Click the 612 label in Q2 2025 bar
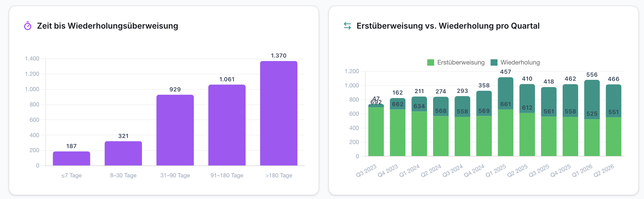Screen dimensions: 644x199 (527, 108)
